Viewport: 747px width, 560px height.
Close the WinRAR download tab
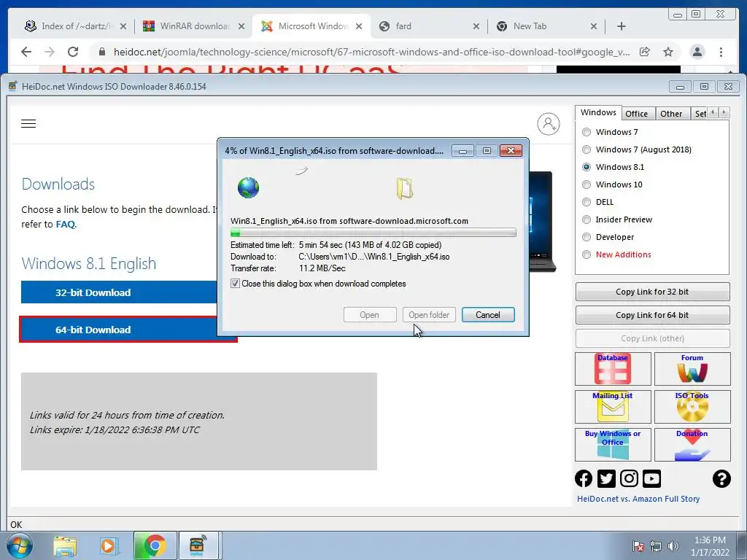tap(241, 26)
